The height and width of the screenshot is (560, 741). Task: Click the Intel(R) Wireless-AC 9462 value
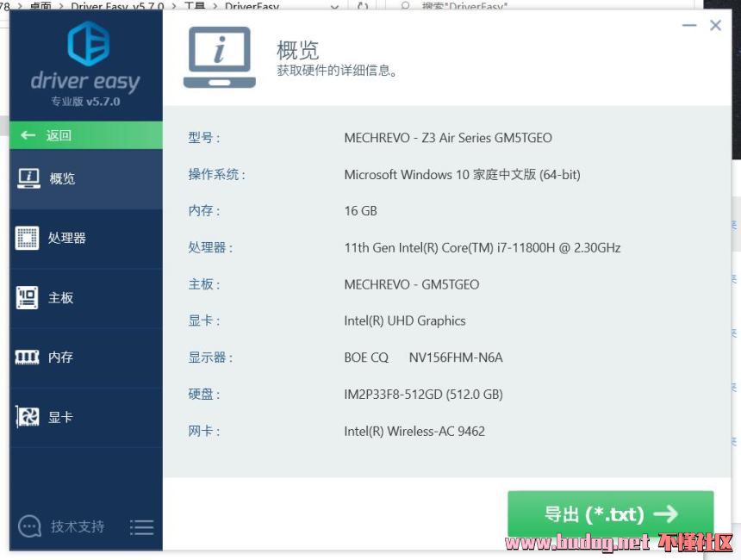click(414, 431)
